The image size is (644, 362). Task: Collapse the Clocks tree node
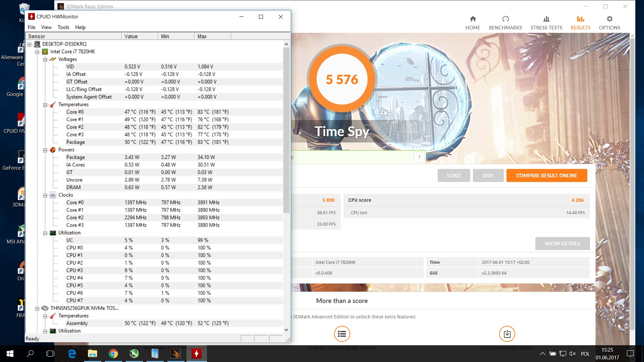(x=45, y=195)
